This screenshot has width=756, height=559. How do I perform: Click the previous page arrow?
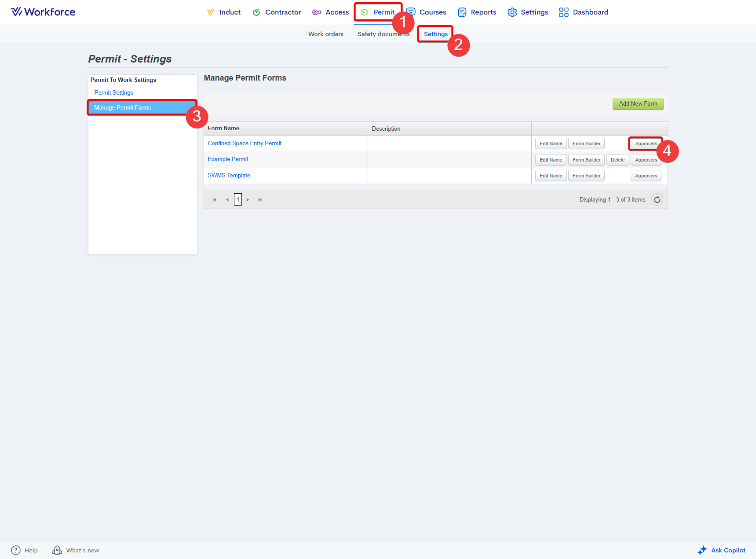(227, 200)
